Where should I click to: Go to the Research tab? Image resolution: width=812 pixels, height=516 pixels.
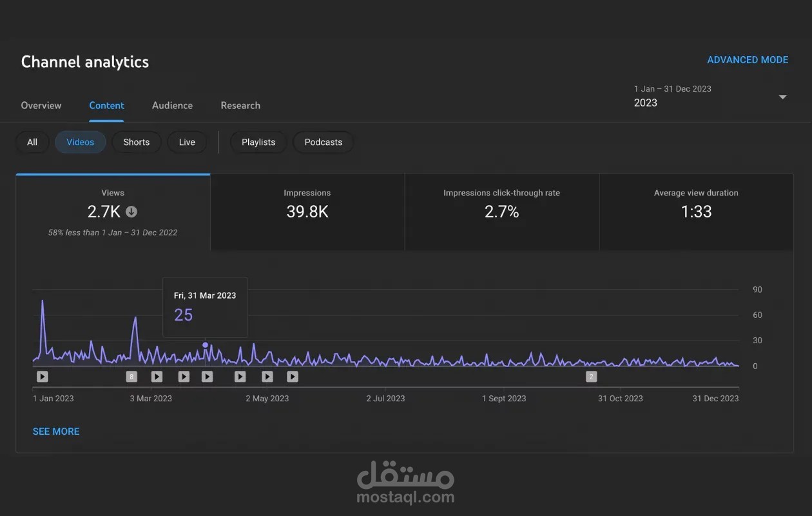[240, 105]
